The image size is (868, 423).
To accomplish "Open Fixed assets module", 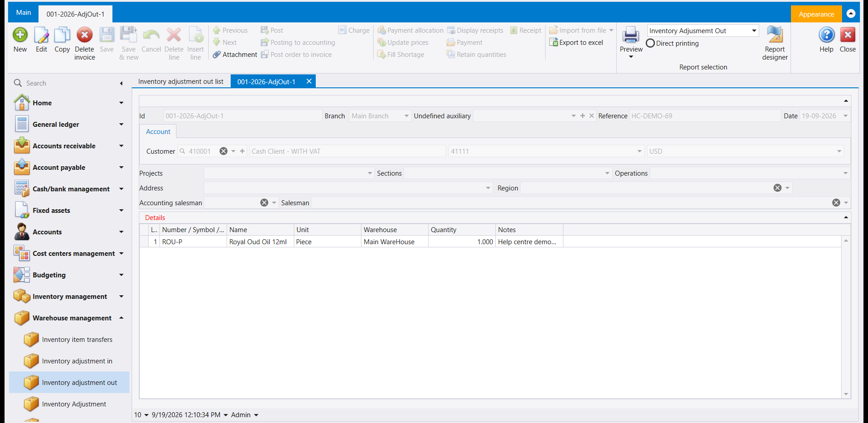I will [x=69, y=211].
